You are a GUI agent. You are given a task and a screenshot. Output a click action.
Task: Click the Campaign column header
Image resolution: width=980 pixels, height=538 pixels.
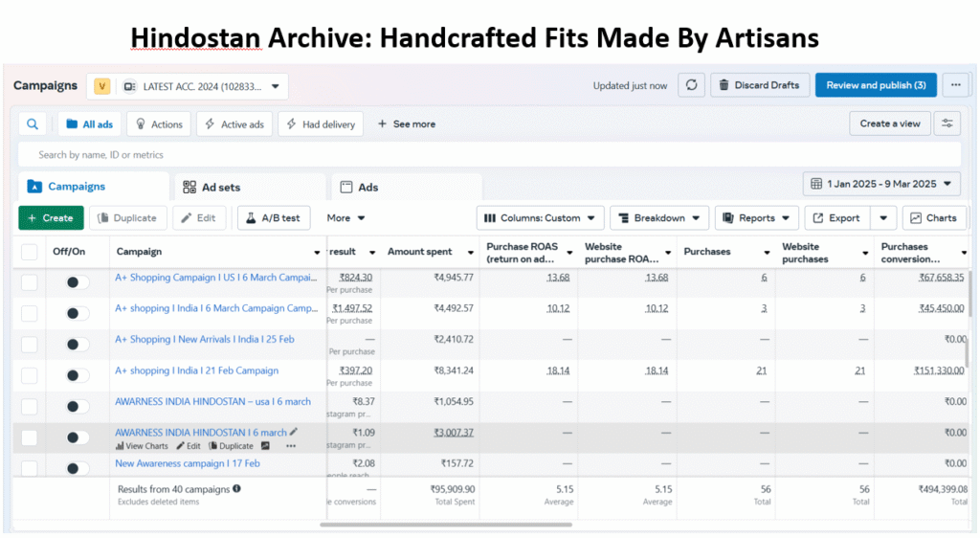(217, 252)
